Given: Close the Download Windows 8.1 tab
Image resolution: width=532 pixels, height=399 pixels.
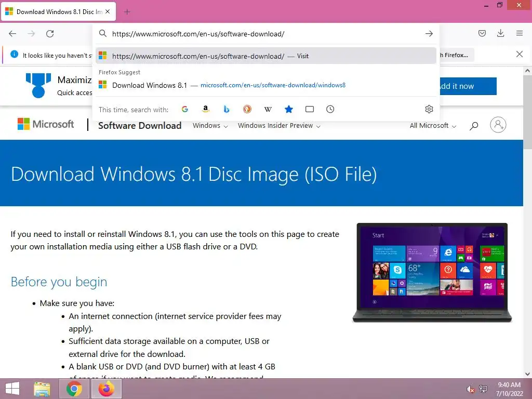Looking at the screenshot, I should click(108, 11).
